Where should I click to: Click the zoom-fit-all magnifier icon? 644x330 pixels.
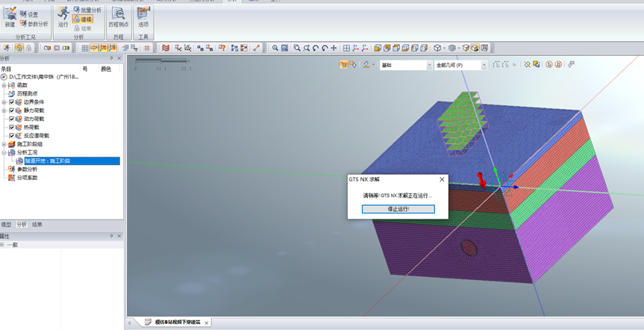point(284,48)
